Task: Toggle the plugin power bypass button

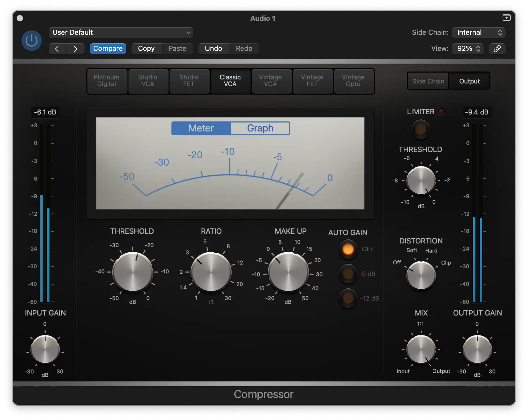Action: 32,41
